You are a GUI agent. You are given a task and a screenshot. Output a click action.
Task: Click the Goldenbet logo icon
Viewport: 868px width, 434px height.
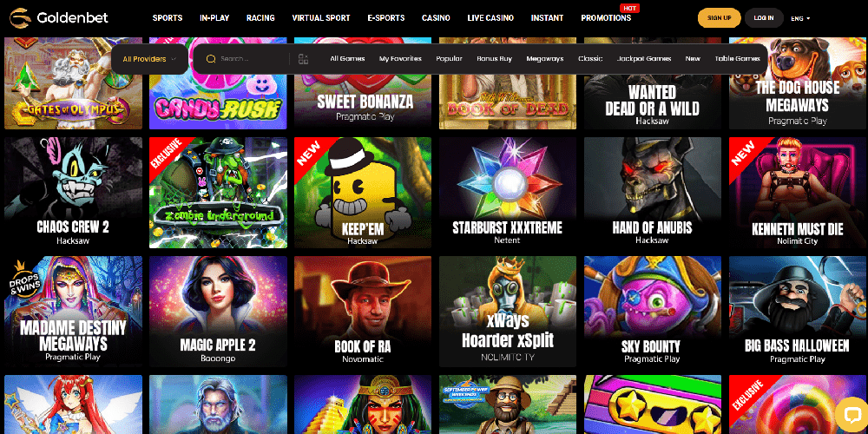[x=21, y=17]
